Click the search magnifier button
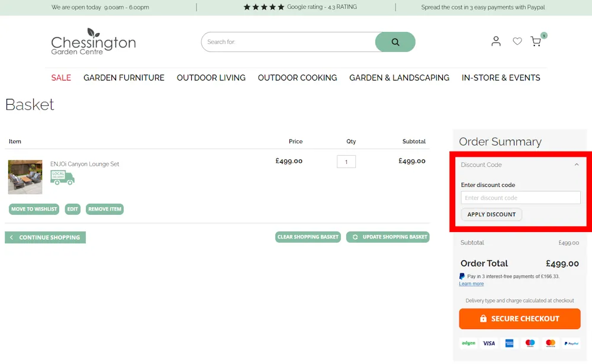The height and width of the screenshot is (364, 592). (395, 42)
